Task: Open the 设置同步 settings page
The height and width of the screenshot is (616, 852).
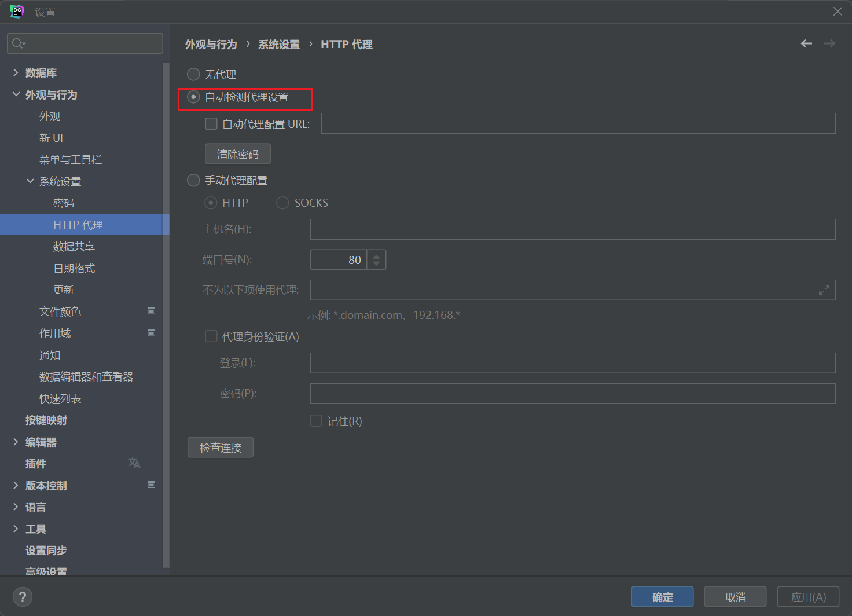Action: click(46, 551)
